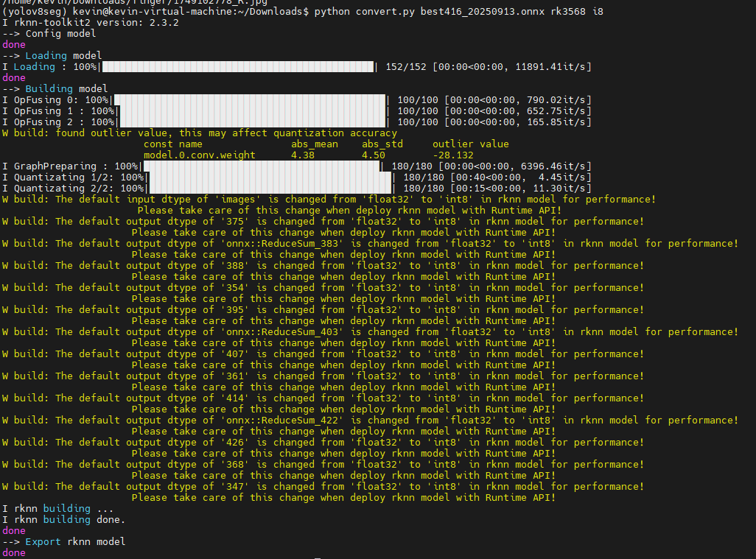Click the output dtype '388' warning line
The height and width of the screenshot is (559, 756).
(323, 266)
